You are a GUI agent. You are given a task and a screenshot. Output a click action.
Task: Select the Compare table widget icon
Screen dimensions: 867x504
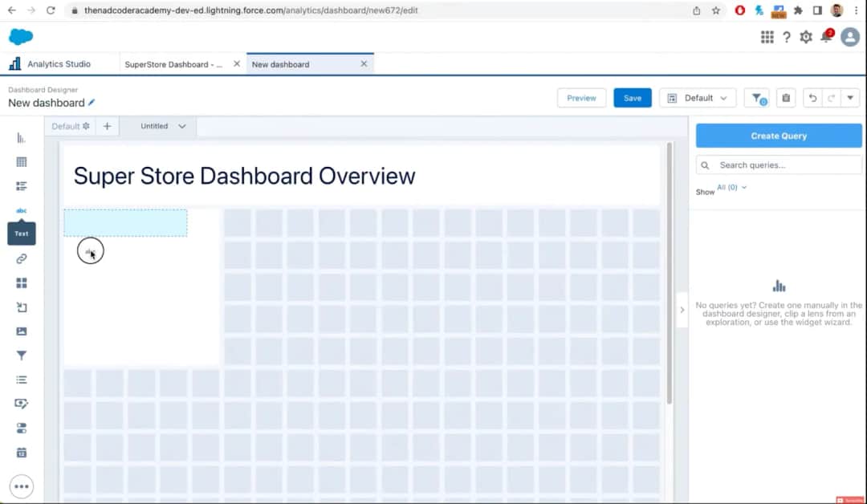21,186
